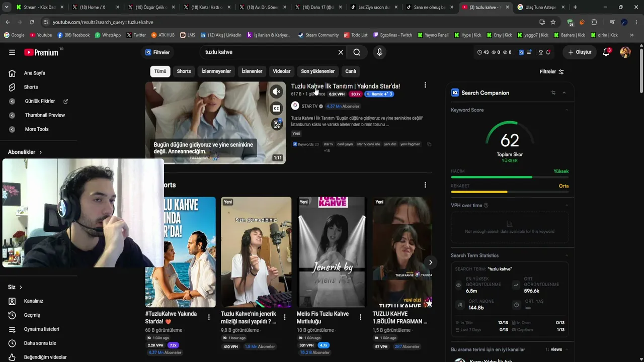Open the YouTube guide hamburger menu
This screenshot has width=644, height=362.
tap(12, 52)
